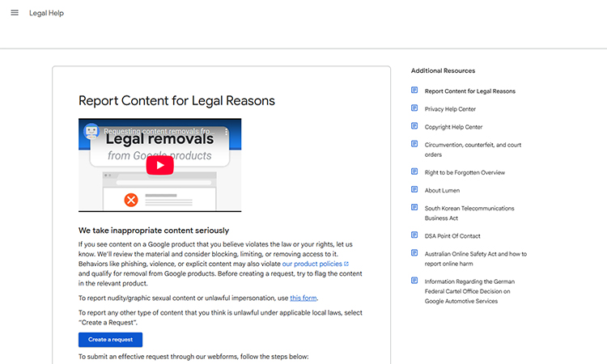Click the red X graphic in video thumbnail
The image size is (607, 364).
tap(131, 200)
